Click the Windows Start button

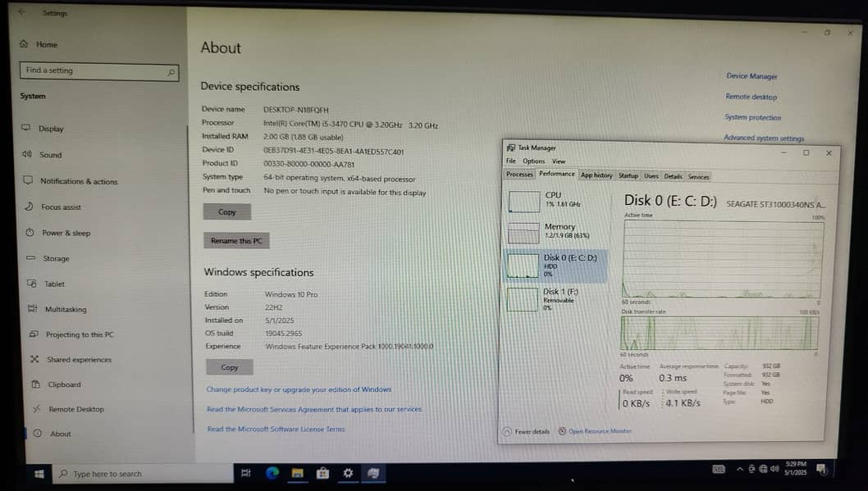point(39,474)
